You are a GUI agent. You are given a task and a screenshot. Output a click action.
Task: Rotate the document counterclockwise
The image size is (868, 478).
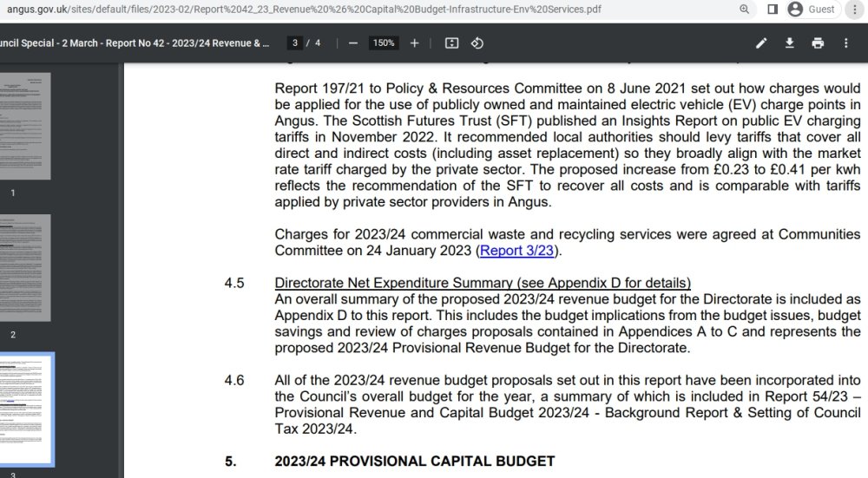coord(477,43)
